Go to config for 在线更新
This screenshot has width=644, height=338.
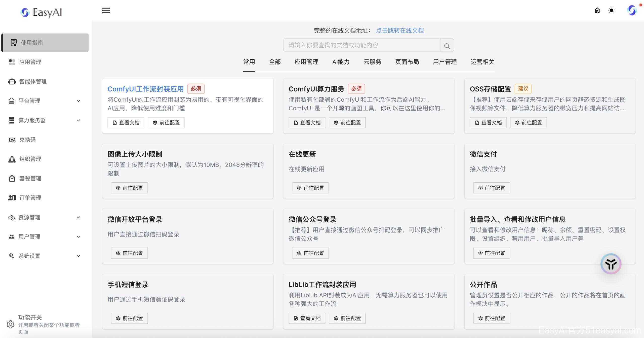click(x=310, y=188)
